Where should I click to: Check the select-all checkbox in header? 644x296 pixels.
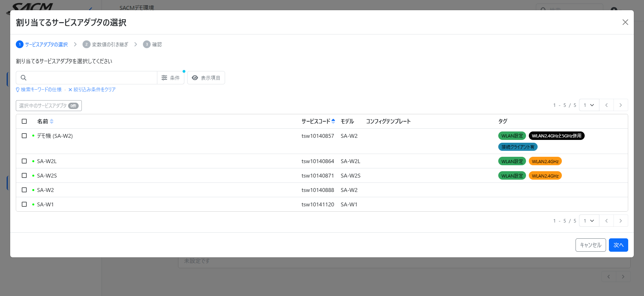24,121
